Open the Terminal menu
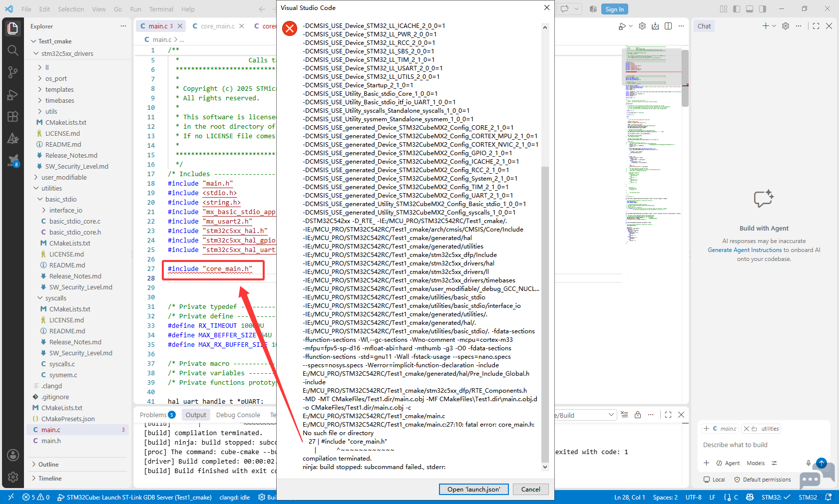Image resolution: width=839 pixels, height=504 pixels. point(161,9)
